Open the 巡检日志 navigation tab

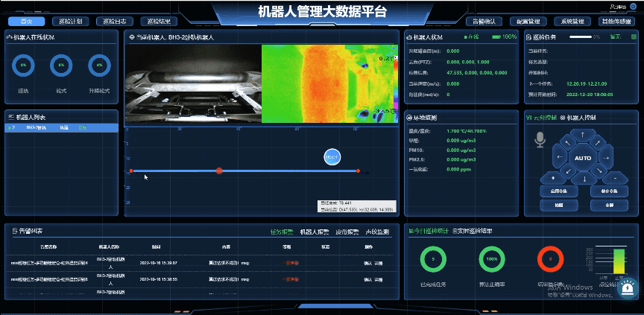click(x=114, y=22)
